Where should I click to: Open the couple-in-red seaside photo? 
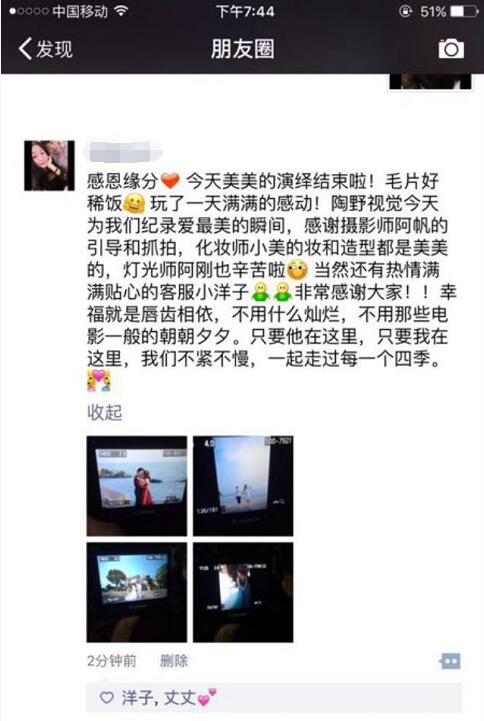click(x=137, y=486)
